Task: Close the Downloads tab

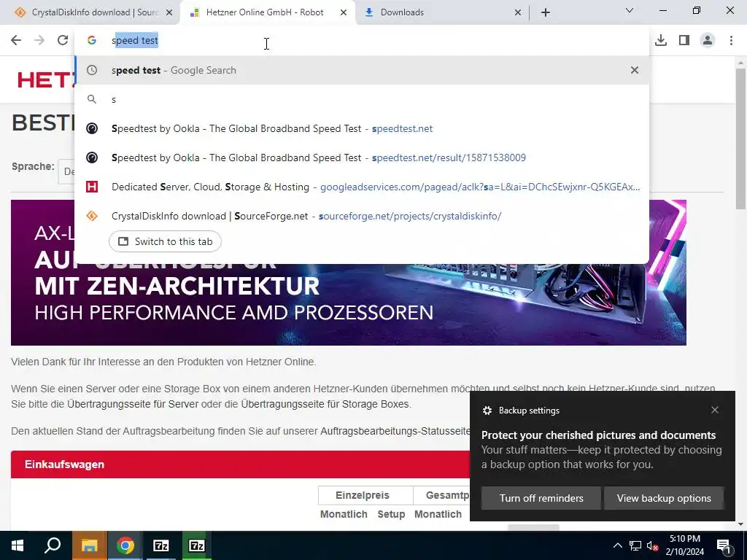Action: click(x=518, y=12)
